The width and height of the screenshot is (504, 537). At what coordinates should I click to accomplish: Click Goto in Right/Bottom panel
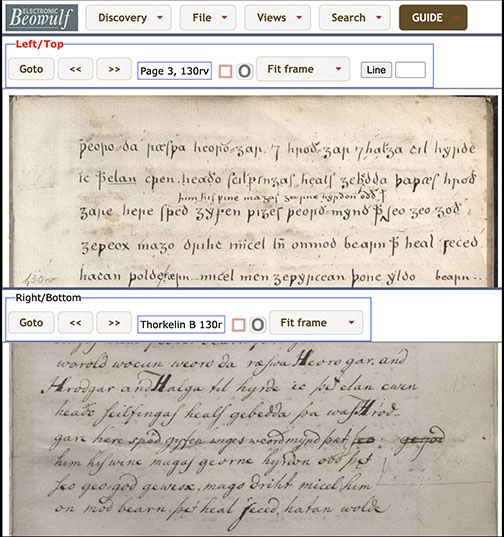click(31, 323)
